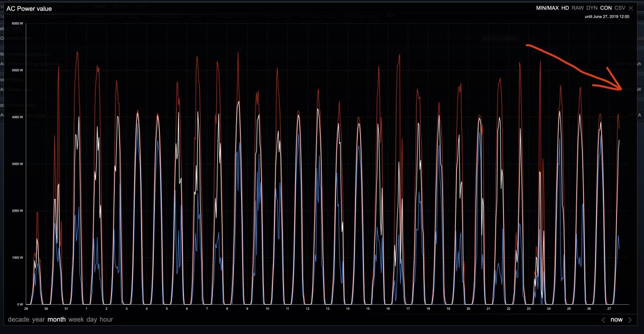Click the day 10 label on the time axis
This screenshot has height=334, width=644.
267,308
